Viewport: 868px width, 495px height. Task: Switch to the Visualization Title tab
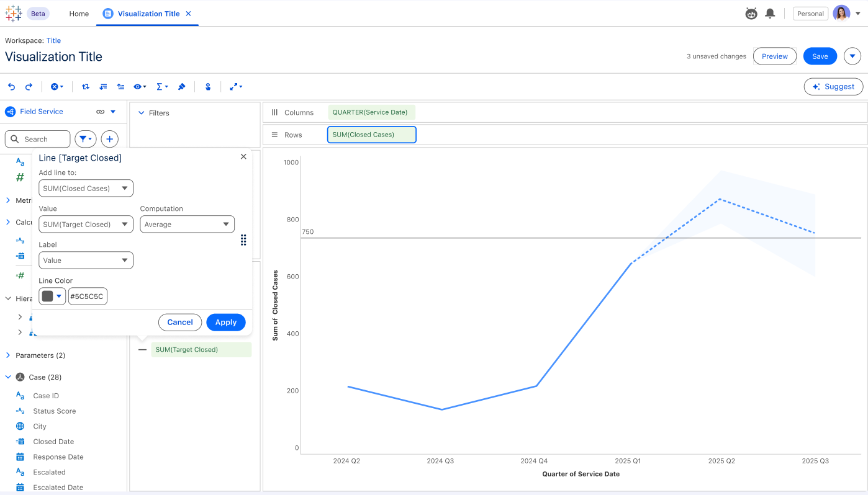(x=148, y=14)
